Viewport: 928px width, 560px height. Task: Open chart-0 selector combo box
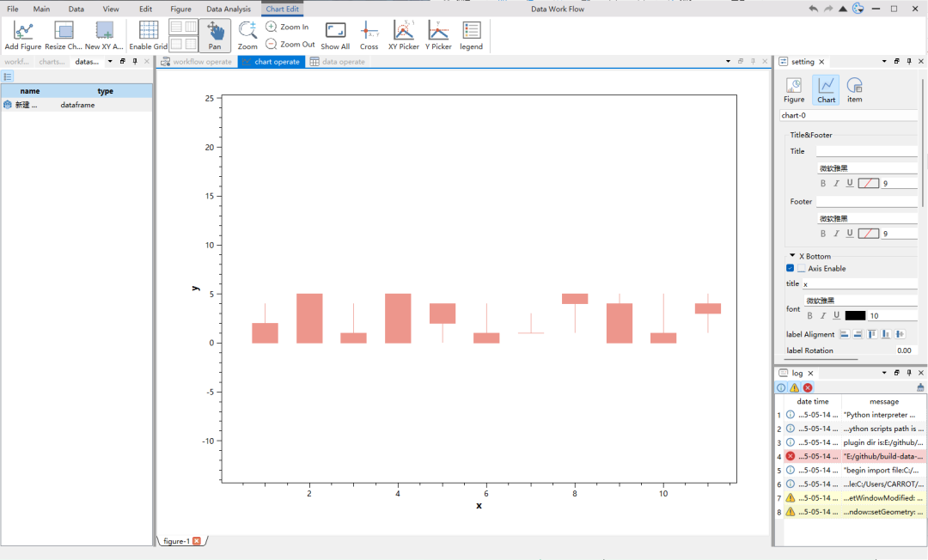coord(849,115)
